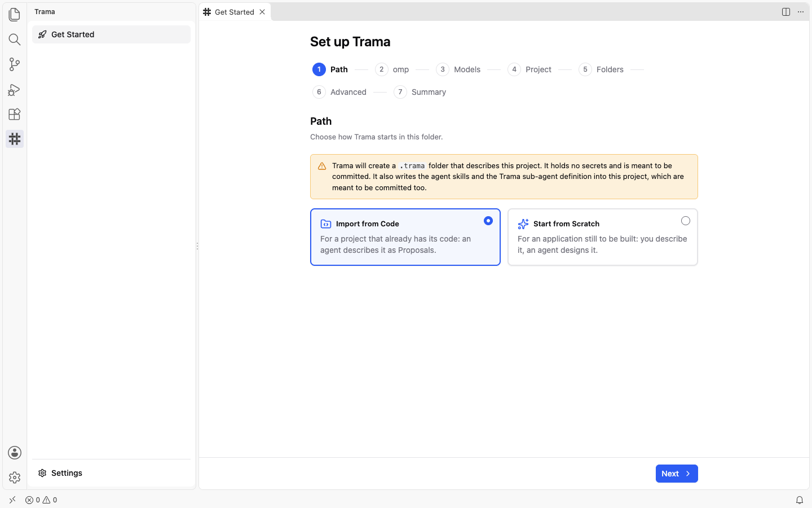Open errors and warnings status entry
Viewport: 812px width, 508px height.
pyautogui.click(x=41, y=500)
